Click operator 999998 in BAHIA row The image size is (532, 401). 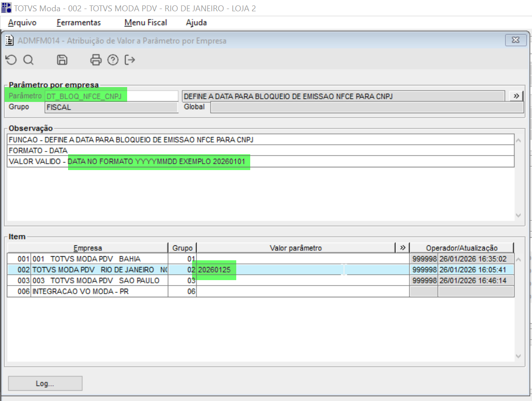tap(424, 259)
